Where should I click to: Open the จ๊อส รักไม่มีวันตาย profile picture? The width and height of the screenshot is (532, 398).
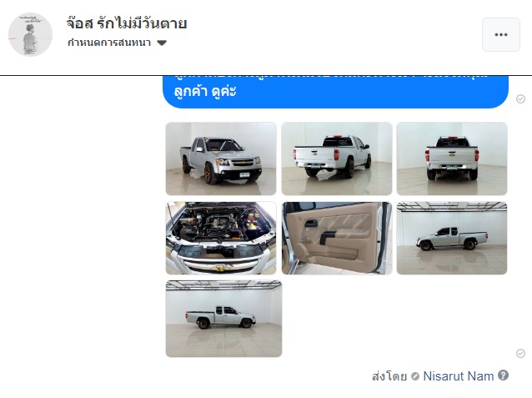tap(30, 35)
